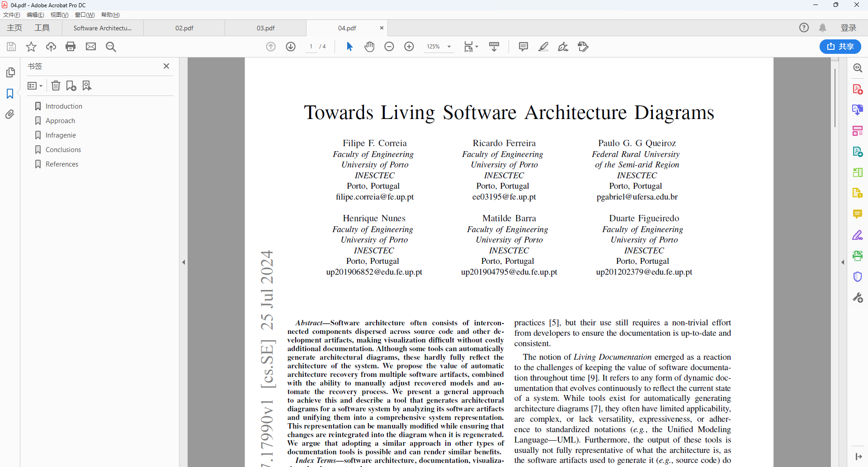Image resolution: width=868 pixels, height=467 pixels.
Task: Toggle the attachments paperclip panel
Action: coord(10,114)
